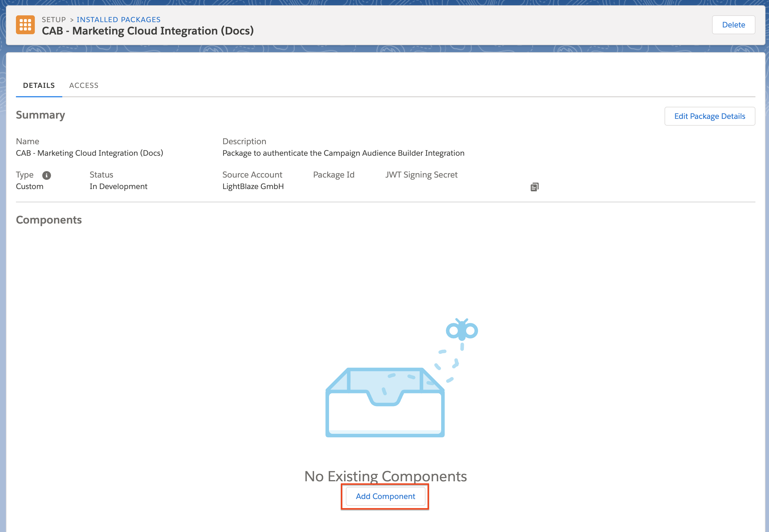769x532 pixels.
Task: Click the Package Id label
Action: [333, 175]
